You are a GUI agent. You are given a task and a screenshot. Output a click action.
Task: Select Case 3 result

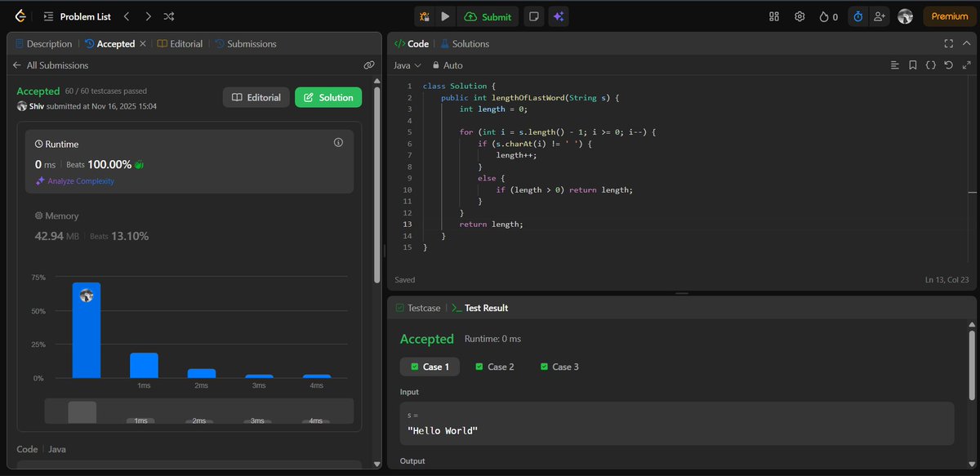coord(560,367)
